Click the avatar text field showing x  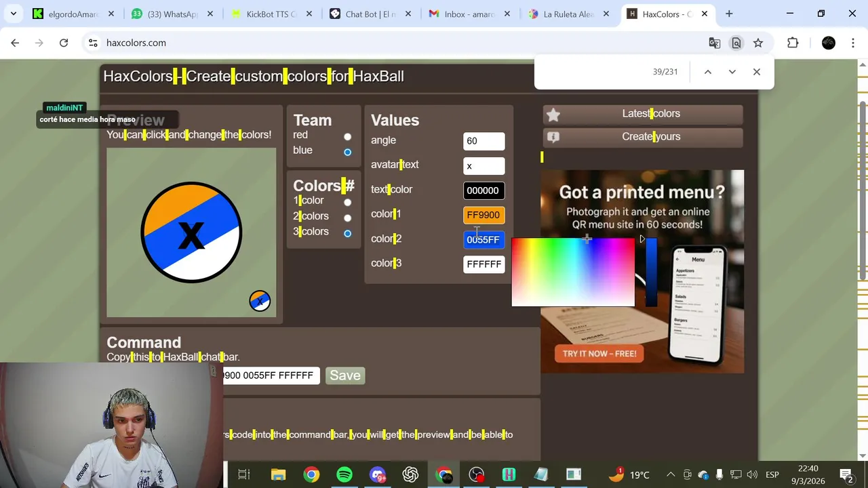click(x=484, y=166)
